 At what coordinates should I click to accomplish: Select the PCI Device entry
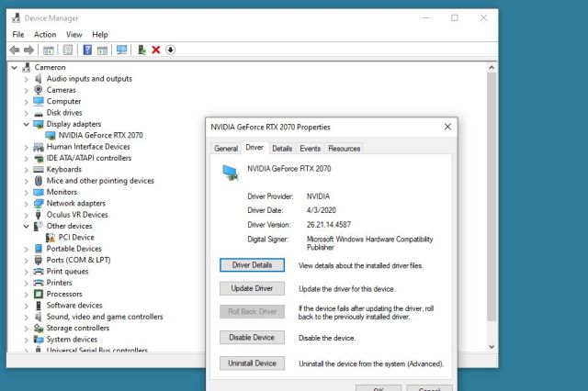76,238
